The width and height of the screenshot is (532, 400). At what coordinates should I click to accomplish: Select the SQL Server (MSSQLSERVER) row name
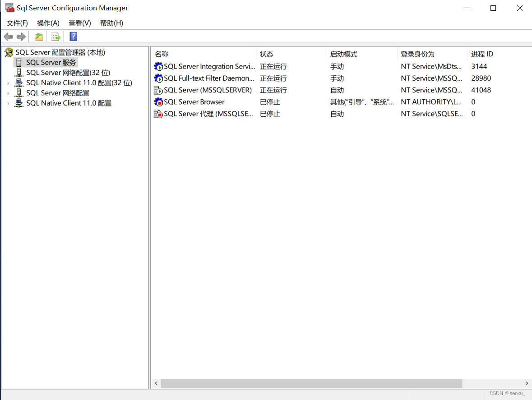click(208, 90)
